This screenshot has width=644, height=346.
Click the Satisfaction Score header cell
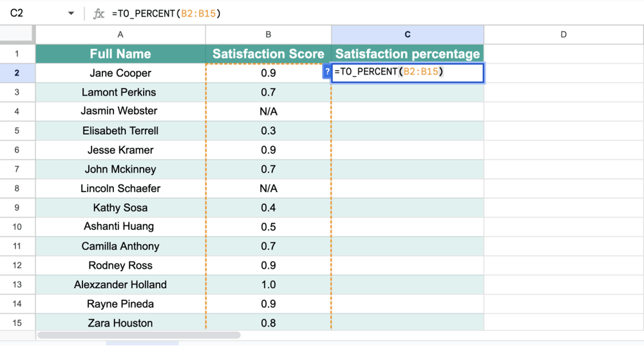pos(269,54)
